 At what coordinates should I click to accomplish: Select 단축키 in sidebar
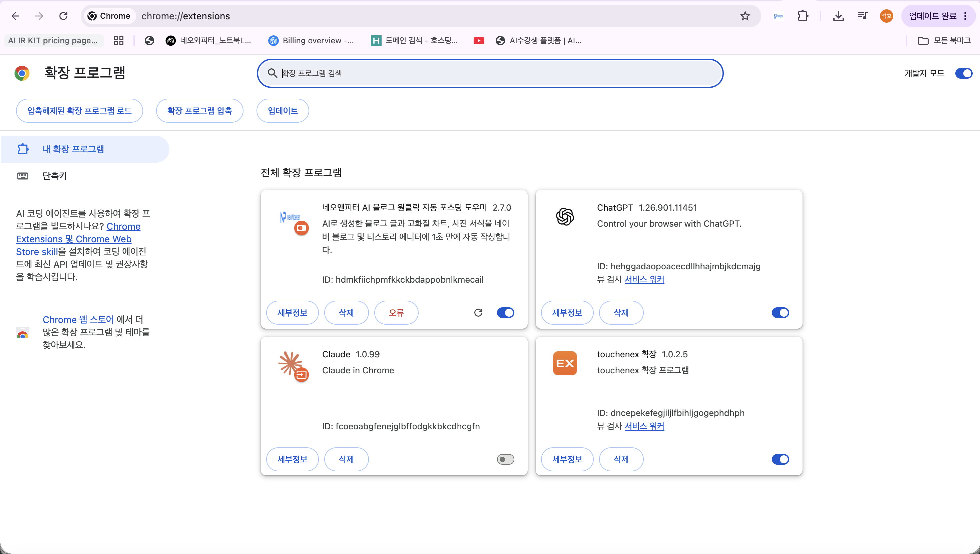85,176
